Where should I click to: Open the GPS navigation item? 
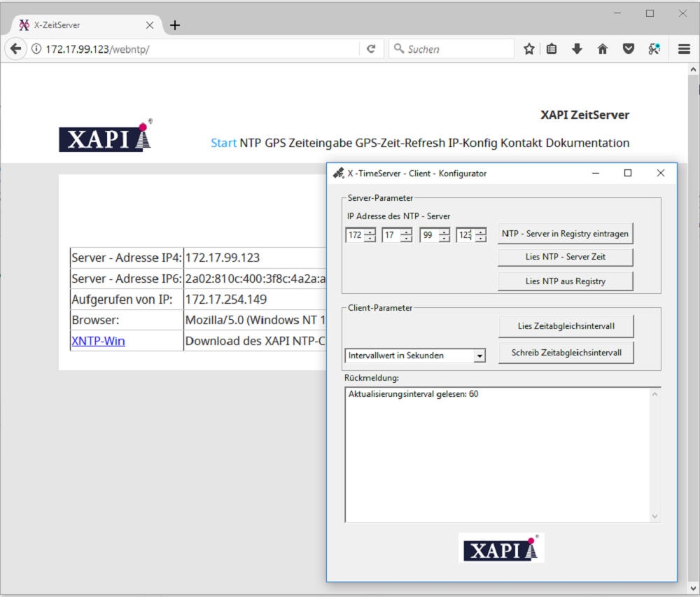pyautogui.click(x=275, y=143)
